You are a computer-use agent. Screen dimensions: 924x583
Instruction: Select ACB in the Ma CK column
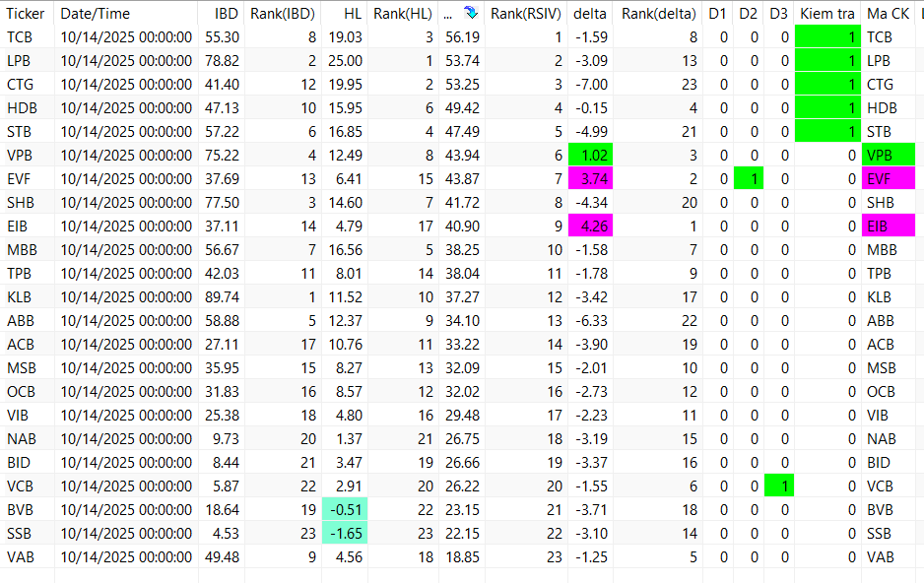point(880,344)
